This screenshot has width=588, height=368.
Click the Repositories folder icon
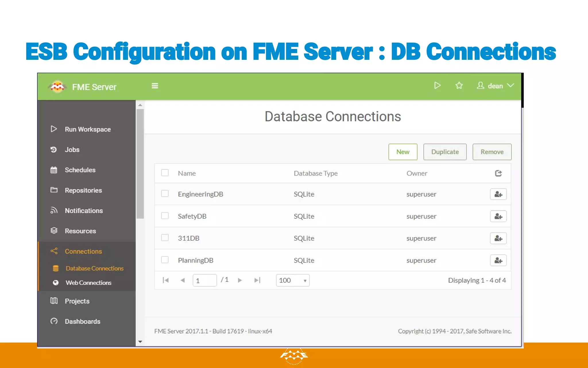click(54, 190)
